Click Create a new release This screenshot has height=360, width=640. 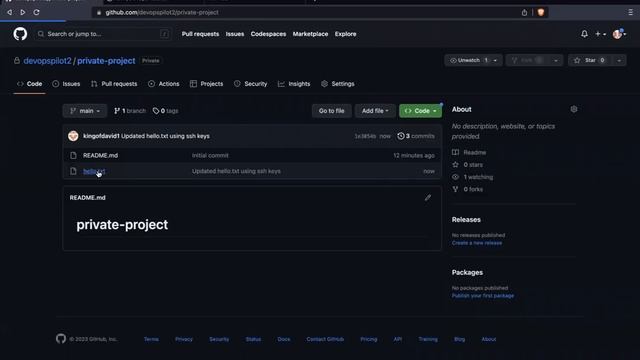point(477,243)
